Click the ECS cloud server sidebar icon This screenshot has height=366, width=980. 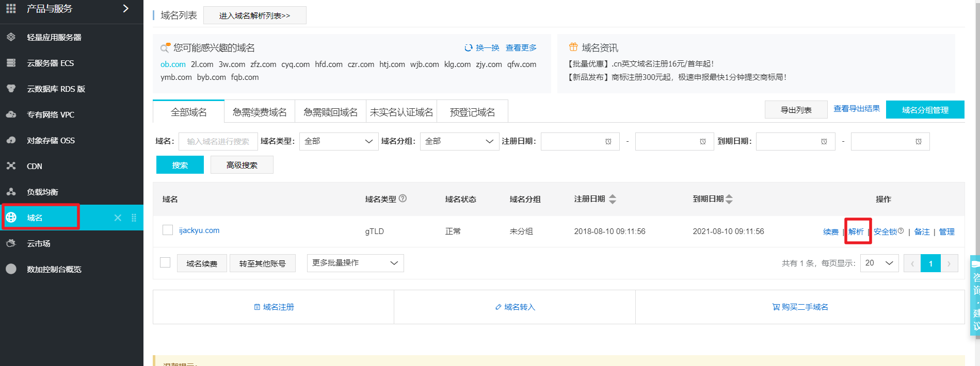[11, 63]
